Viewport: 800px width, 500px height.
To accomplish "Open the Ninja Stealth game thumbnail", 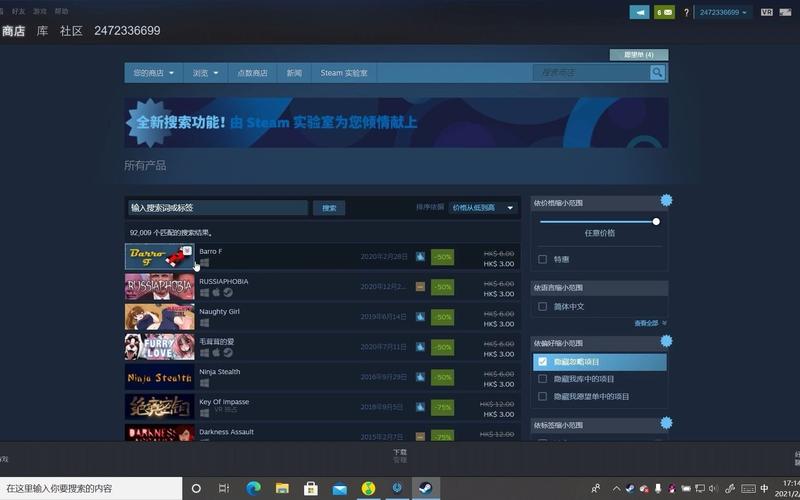I will click(x=160, y=377).
